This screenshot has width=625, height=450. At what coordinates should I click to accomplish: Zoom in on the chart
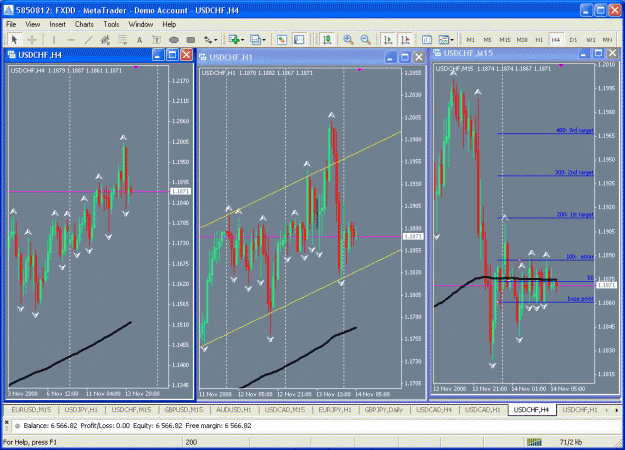tap(348, 39)
